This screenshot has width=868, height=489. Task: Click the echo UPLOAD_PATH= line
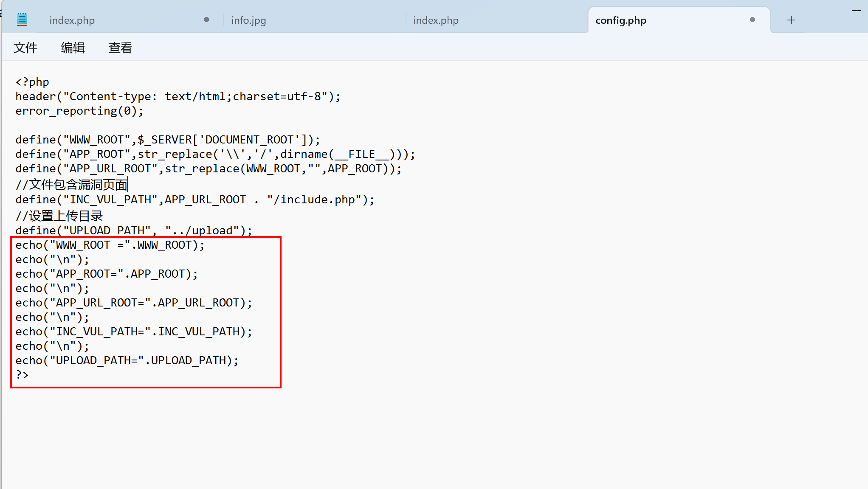click(127, 360)
